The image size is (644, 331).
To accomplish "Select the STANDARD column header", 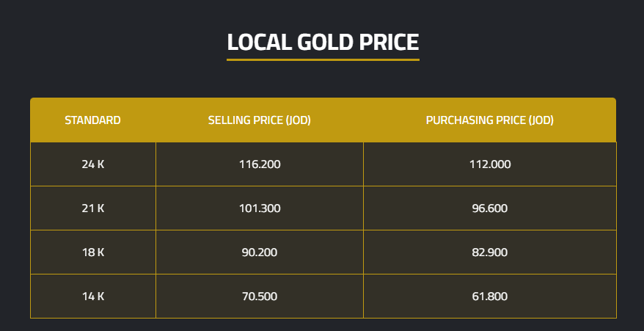I will tap(92, 120).
